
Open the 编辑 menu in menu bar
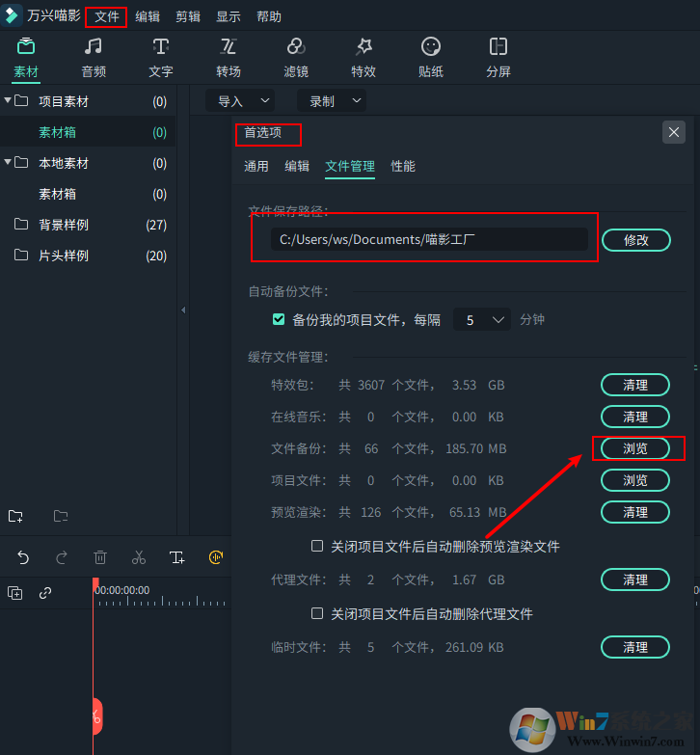148,16
